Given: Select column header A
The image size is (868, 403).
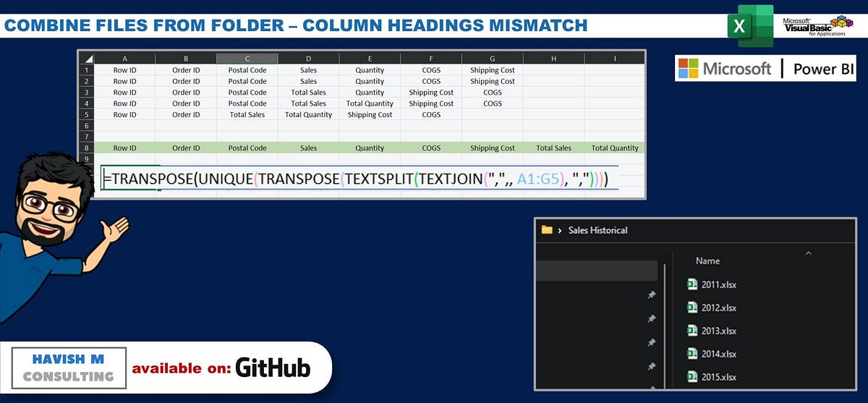Looking at the screenshot, I should [x=124, y=59].
